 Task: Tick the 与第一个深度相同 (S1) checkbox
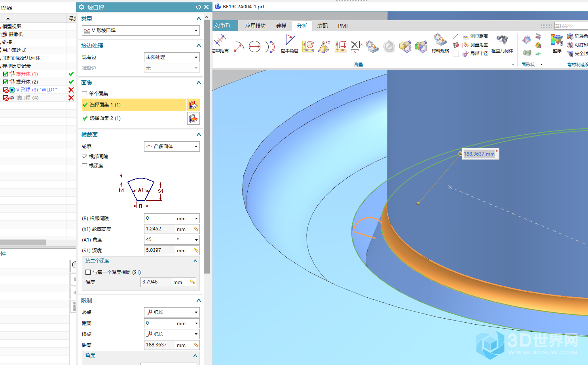[88, 272]
